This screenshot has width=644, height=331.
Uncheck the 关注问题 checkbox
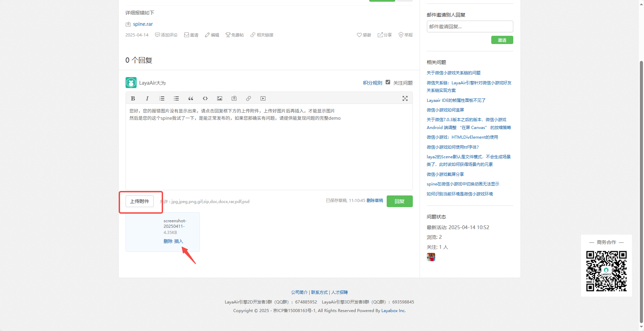pos(388,82)
